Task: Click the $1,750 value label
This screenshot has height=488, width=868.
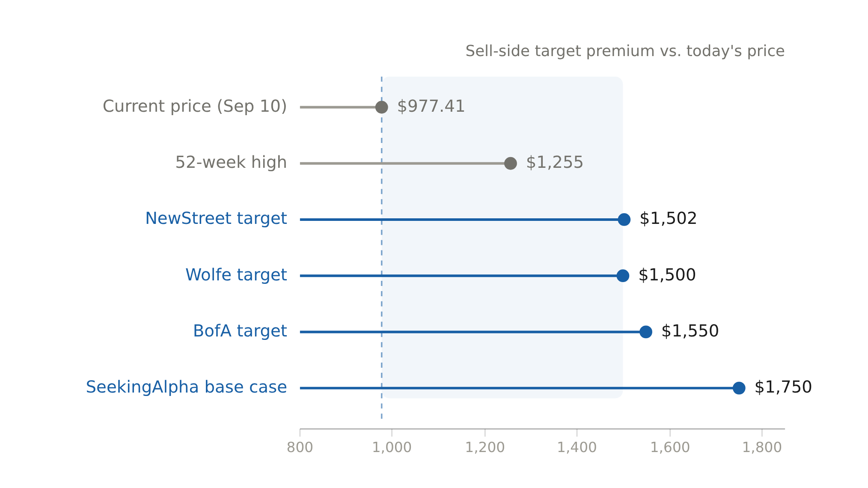Action: click(x=783, y=387)
